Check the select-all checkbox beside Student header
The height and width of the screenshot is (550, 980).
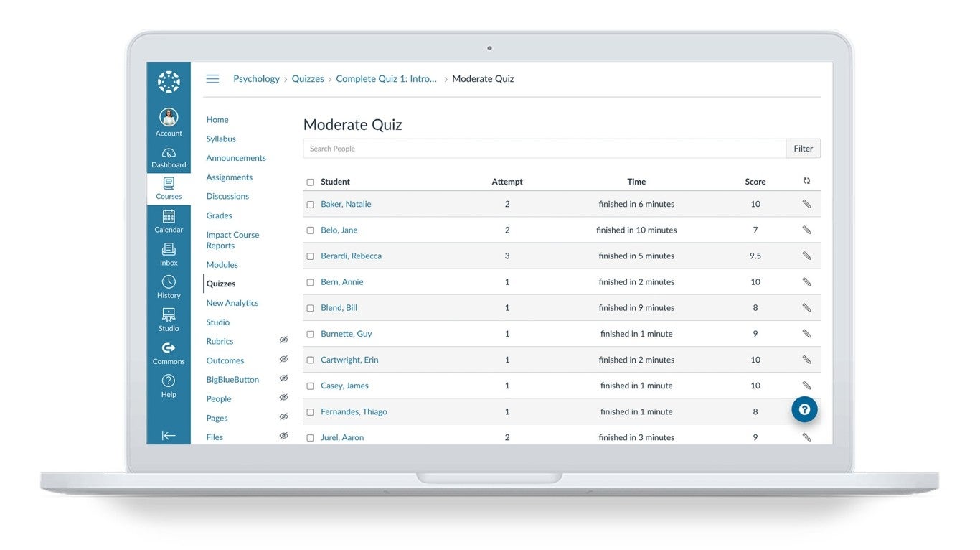(310, 182)
